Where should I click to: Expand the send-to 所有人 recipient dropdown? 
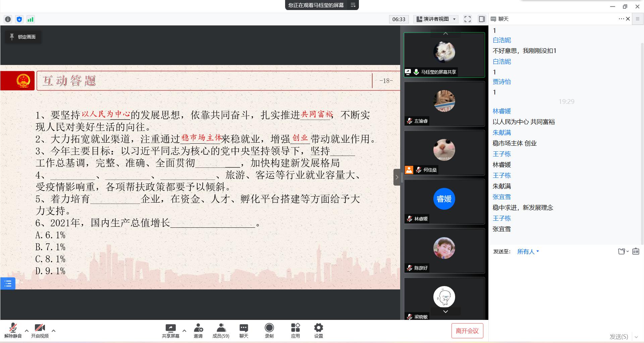click(x=528, y=252)
